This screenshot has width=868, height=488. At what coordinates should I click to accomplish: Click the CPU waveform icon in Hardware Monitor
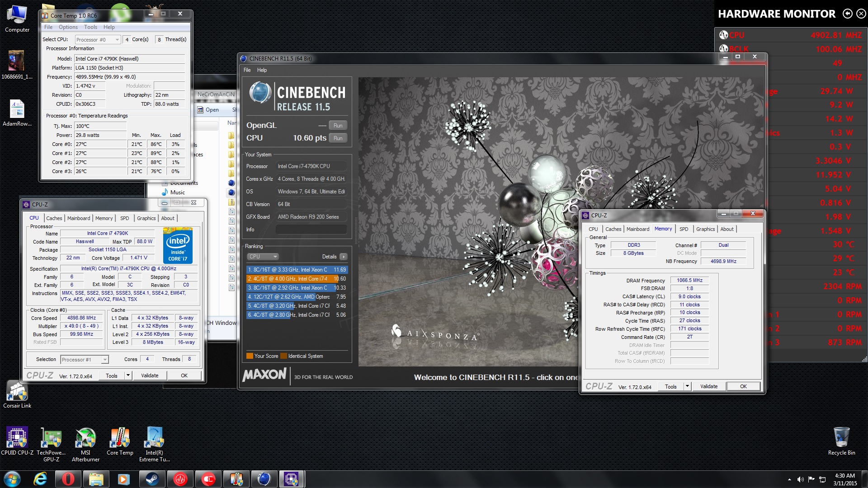(723, 35)
